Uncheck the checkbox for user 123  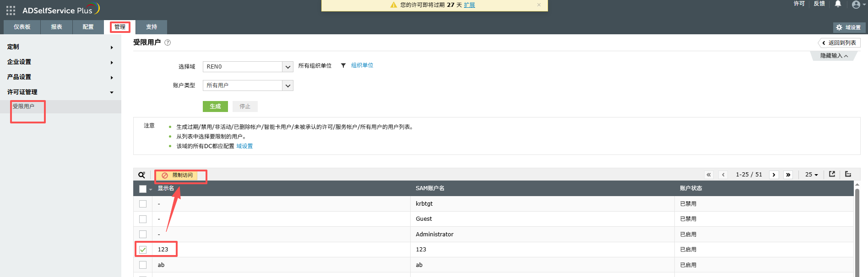143,250
